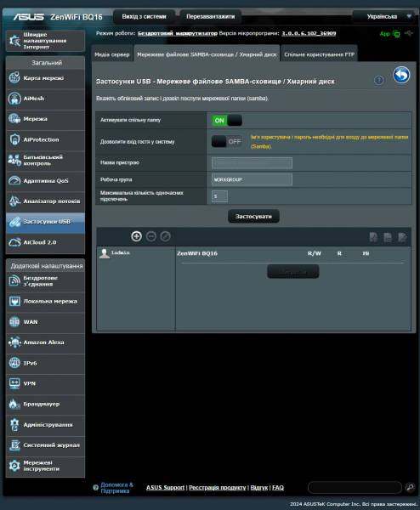Click the Робоча група WORKGROUP field
Viewport: 420px width, 510px height.
pos(252,179)
